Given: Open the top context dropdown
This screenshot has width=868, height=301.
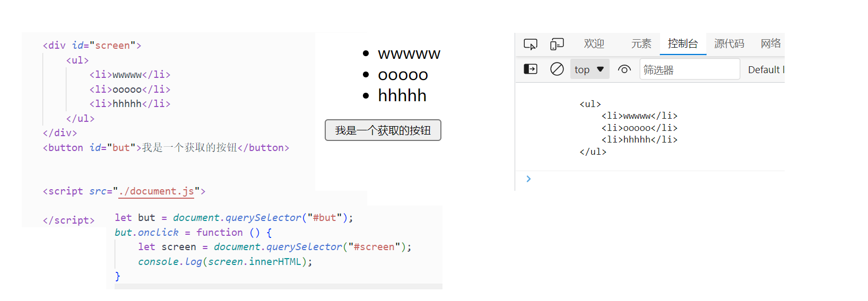Looking at the screenshot, I should [589, 69].
